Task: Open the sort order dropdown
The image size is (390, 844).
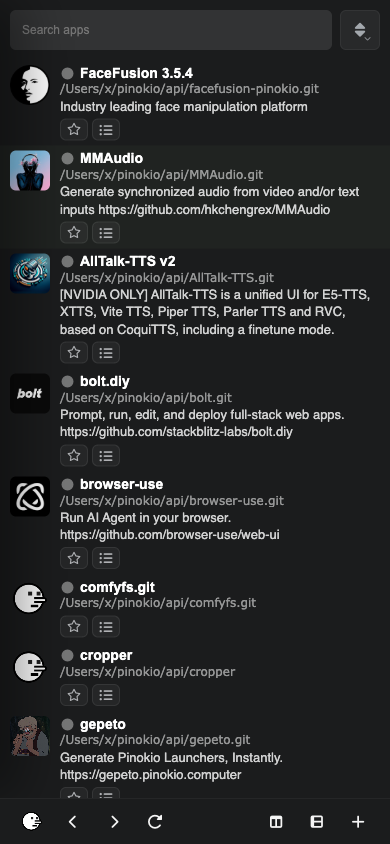Action: pos(360,30)
